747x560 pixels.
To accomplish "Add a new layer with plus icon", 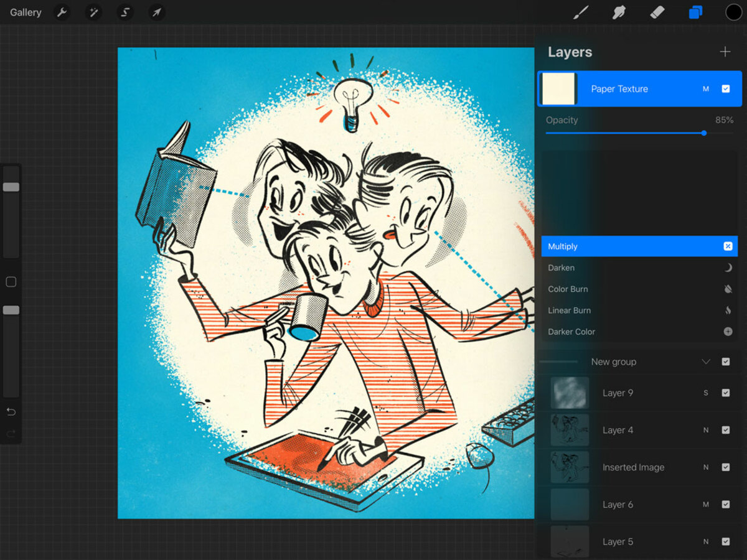I will pyautogui.click(x=725, y=52).
